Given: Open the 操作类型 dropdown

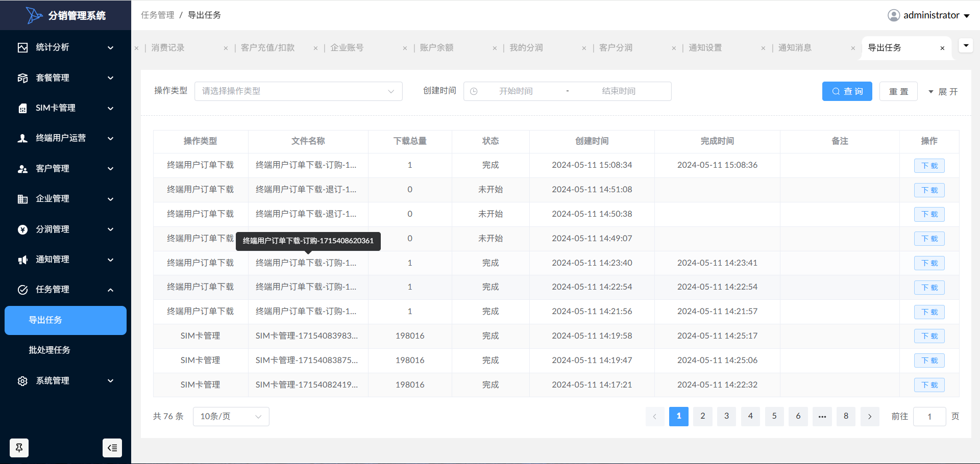Looking at the screenshot, I should [x=299, y=91].
